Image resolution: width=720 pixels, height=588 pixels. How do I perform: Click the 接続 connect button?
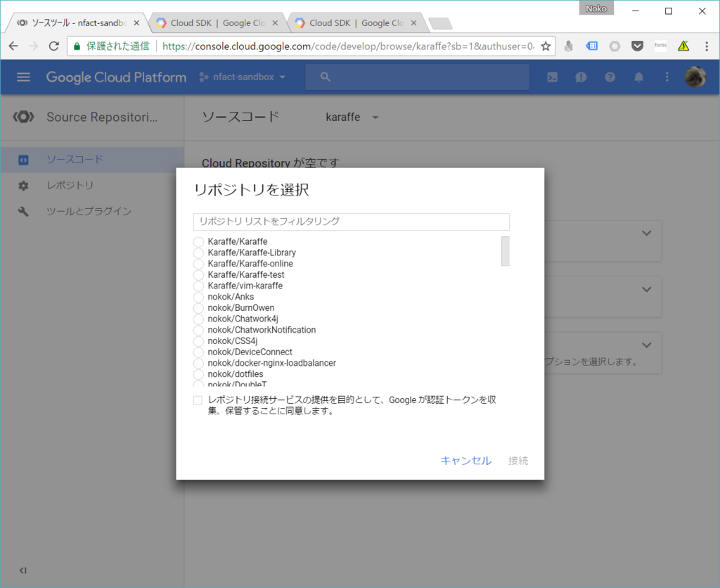(x=518, y=460)
